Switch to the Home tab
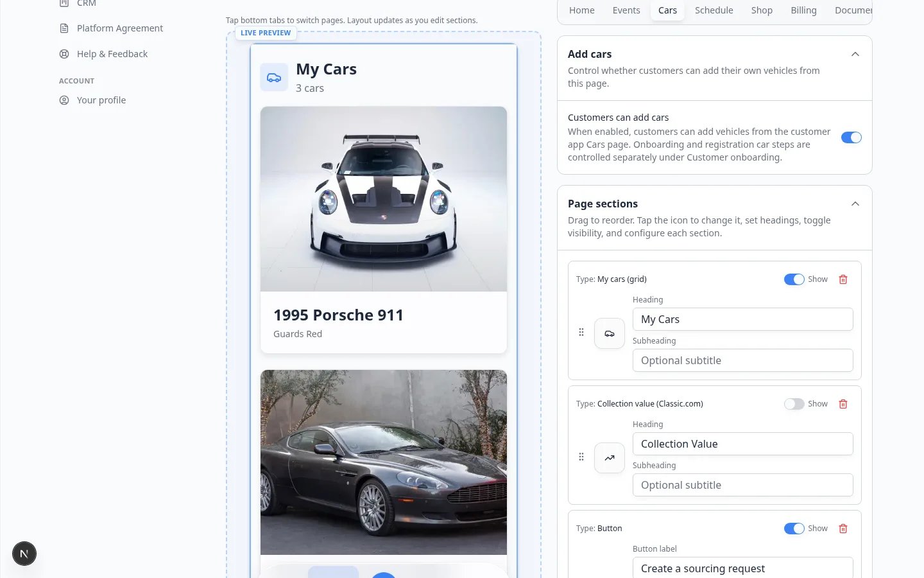The image size is (924, 578). pyautogui.click(x=581, y=10)
